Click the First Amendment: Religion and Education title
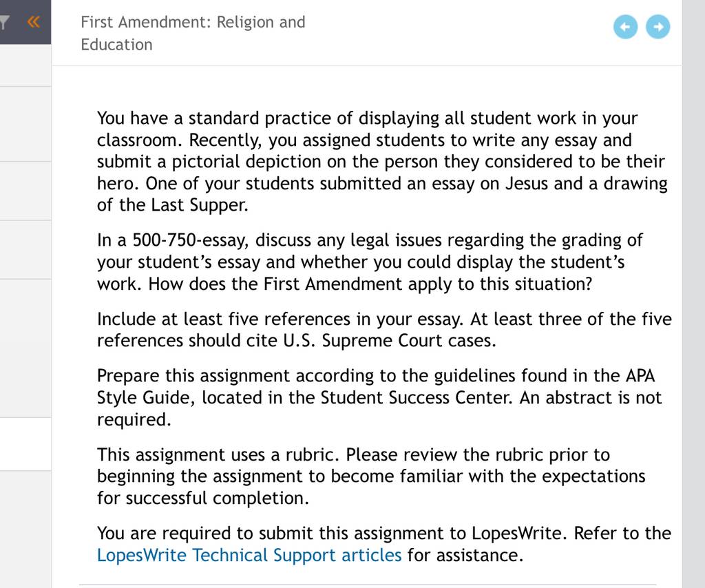Image resolution: width=705 pixels, height=588 pixels. (193, 33)
